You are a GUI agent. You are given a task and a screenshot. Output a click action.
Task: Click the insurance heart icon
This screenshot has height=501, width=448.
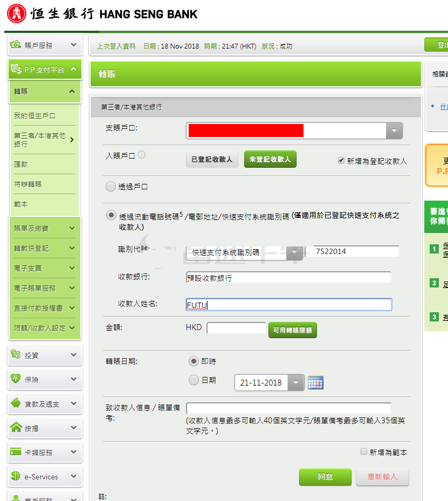point(16,379)
